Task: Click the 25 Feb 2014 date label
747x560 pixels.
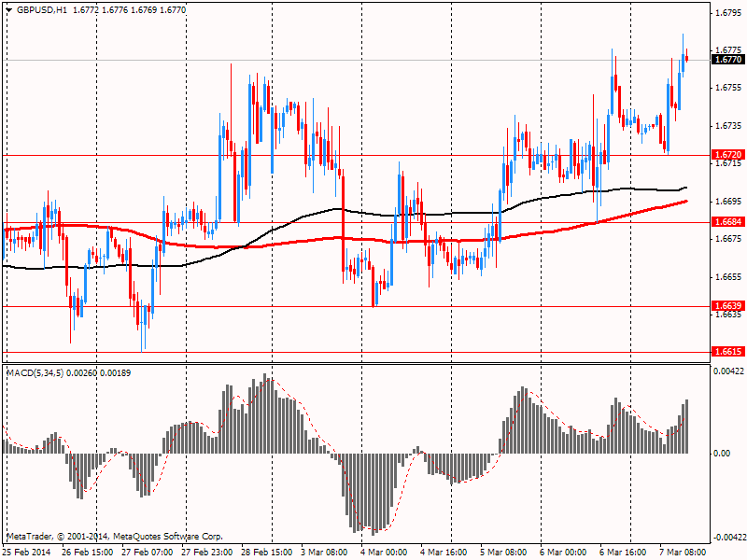Action: point(26,552)
